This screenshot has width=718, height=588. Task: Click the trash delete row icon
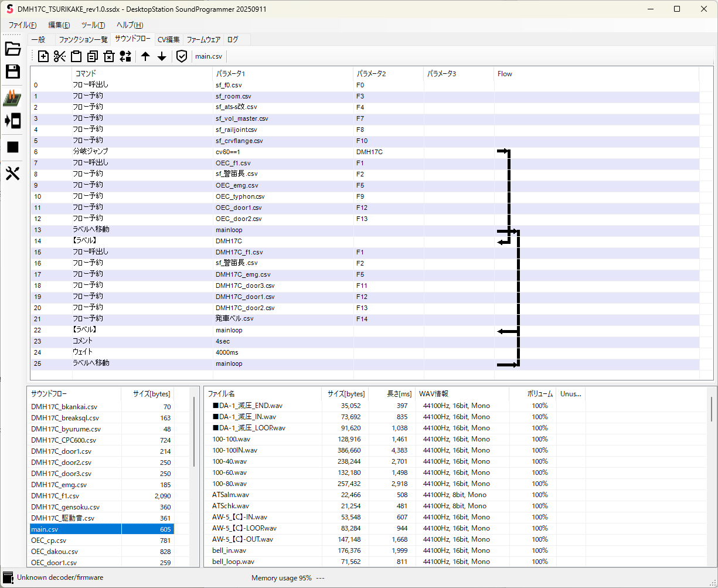click(x=108, y=56)
